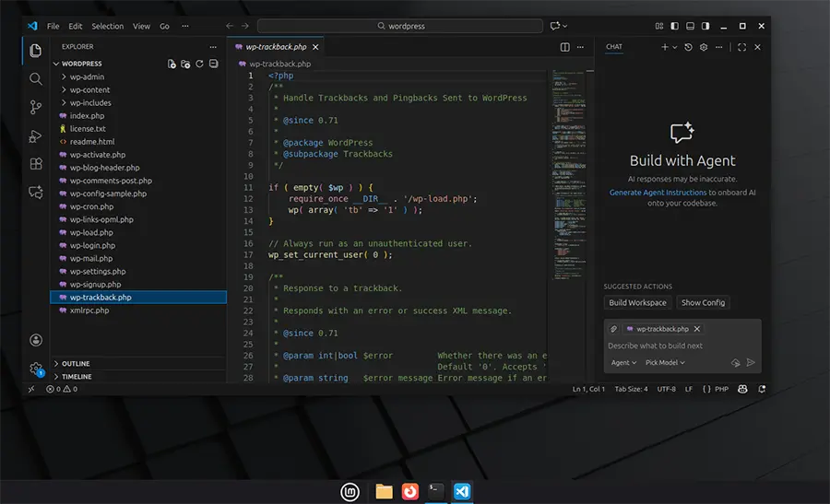The image size is (830, 504).
Task: Maximize the chat panel
Action: pyautogui.click(x=741, y=47)
